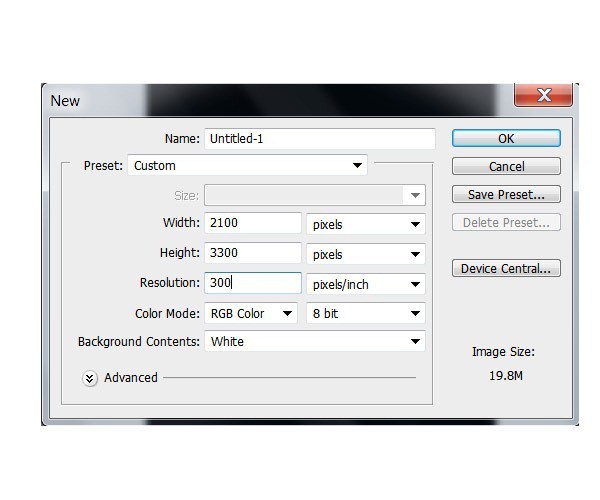The width and height of the screenshot is (600, 500).
Task: Open Device Central... via its button
Action: click(506, 269)
